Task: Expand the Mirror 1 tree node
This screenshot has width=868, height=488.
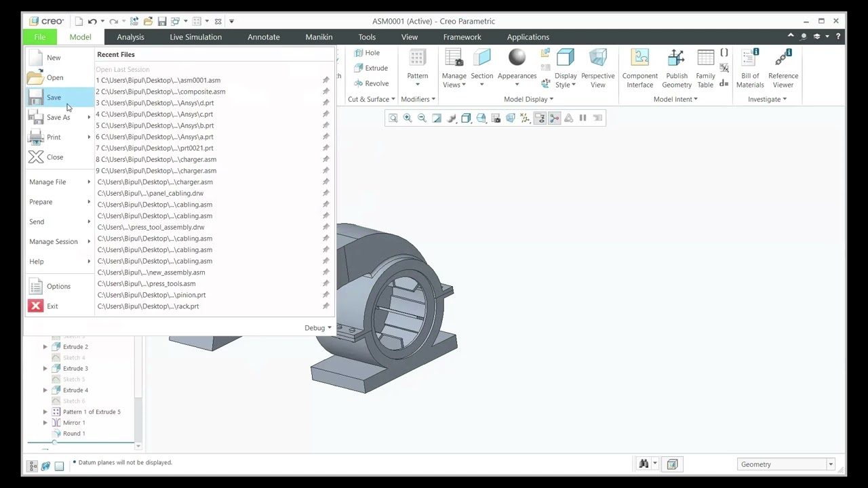Action: click(x=45, y=423)
